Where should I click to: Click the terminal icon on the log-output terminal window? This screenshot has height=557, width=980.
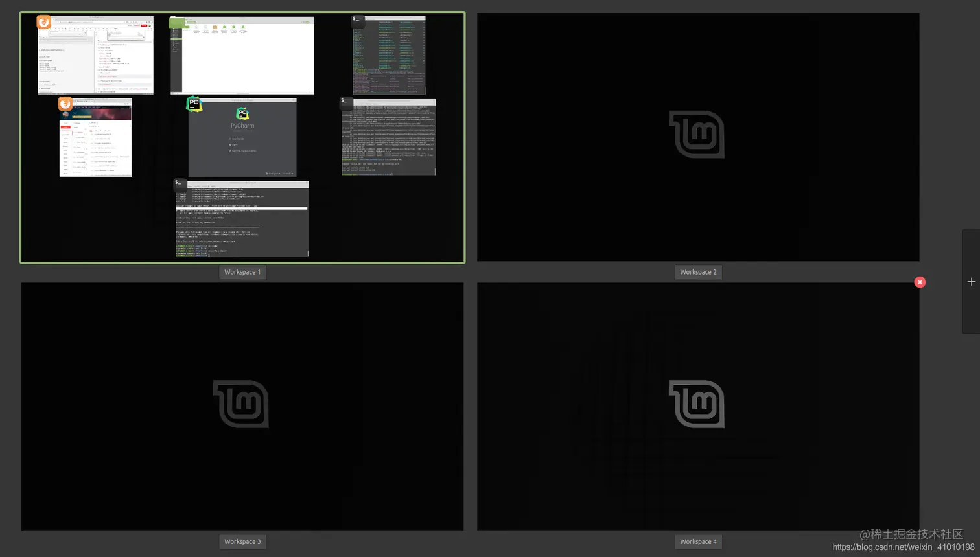coord(346,103)
